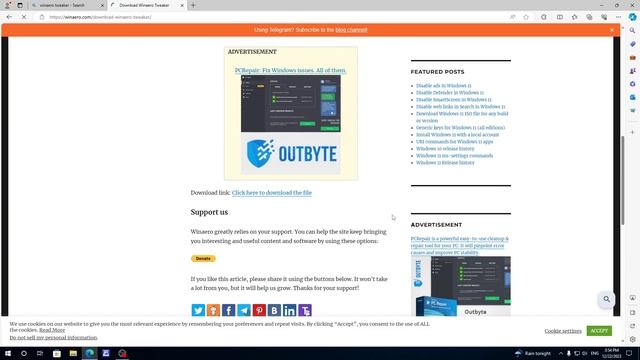Image resolution: width=640 pixels, height=360 pixels.
Task: Open Task View on taskbar
Action: tap(40, 353)
